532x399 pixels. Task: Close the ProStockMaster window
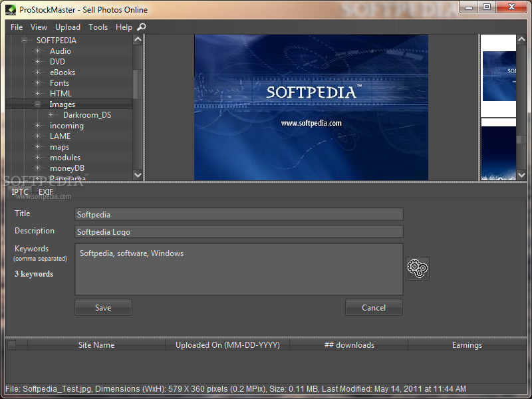coord(511,7)
